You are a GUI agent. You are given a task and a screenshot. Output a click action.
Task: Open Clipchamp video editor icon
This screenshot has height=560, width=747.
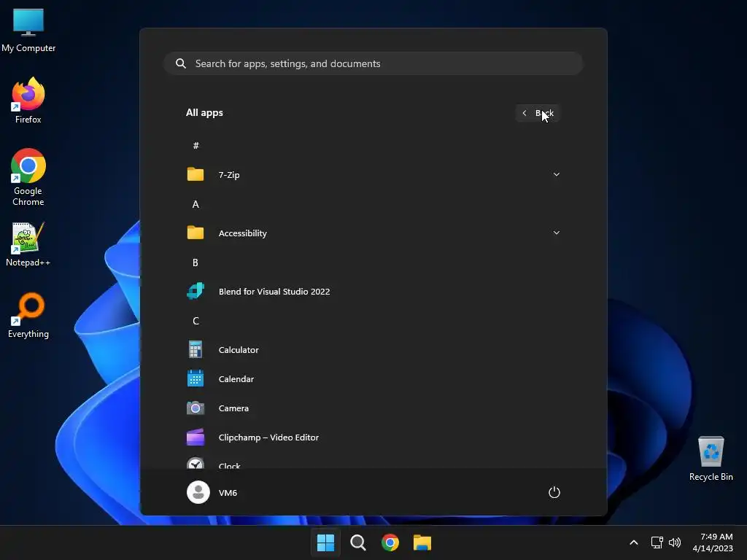[196, 437]
